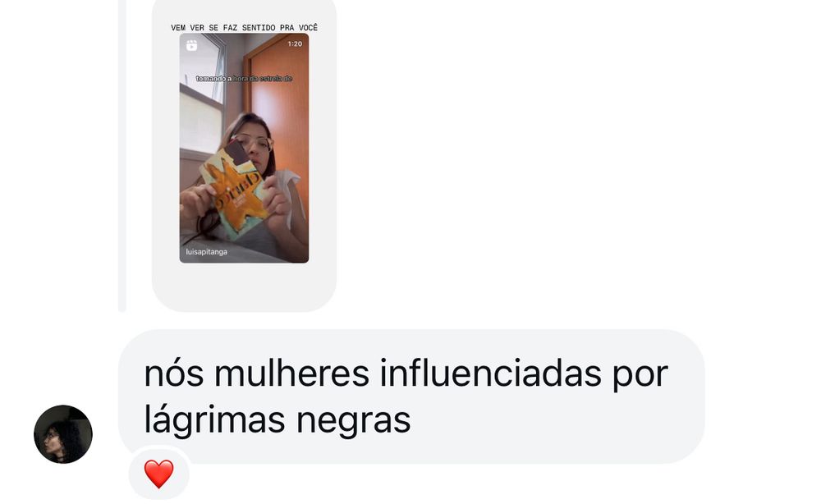This screenshot has width=821, height=504.
Task: Open the sender's profile picture
Action: pos(63,434)
